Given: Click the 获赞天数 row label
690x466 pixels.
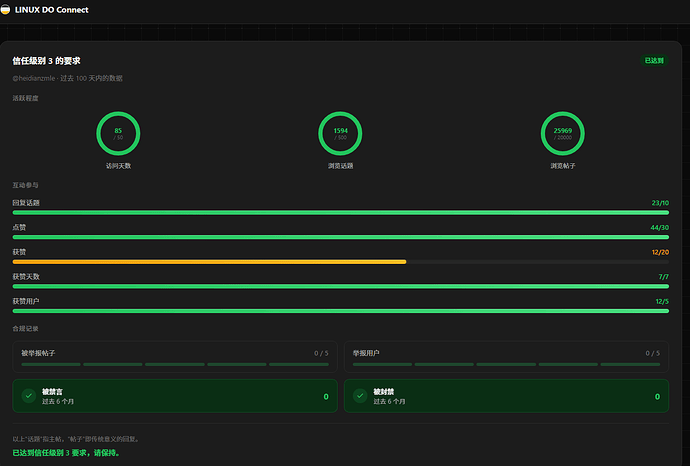Looking at the screenshot, I should (x=26, y=277).
